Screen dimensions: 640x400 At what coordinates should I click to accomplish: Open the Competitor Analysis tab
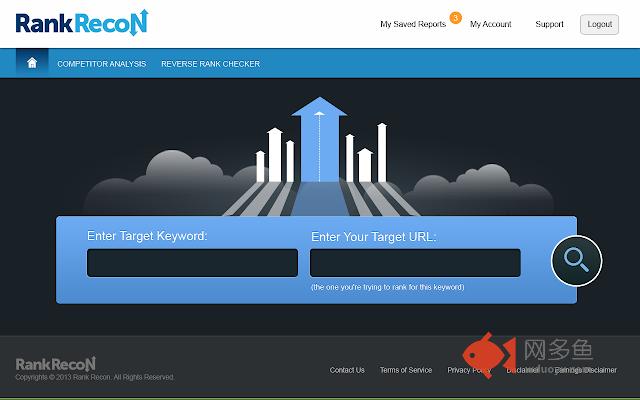coord(101,64)
